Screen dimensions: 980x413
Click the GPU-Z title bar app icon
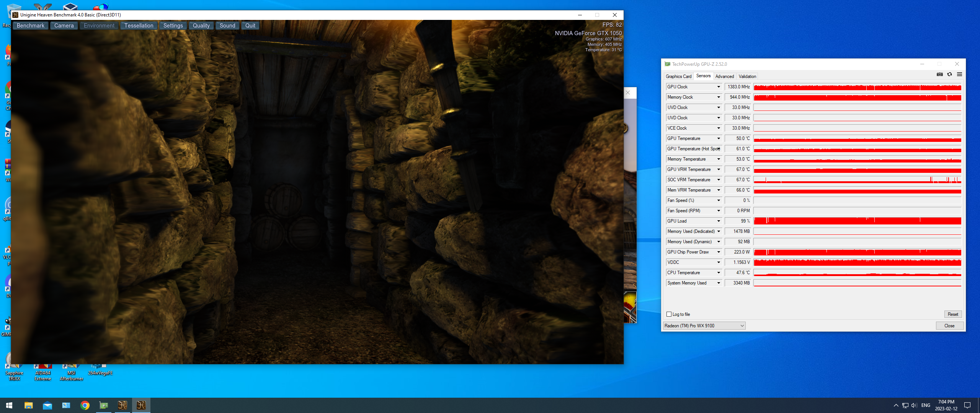(667, 64)
